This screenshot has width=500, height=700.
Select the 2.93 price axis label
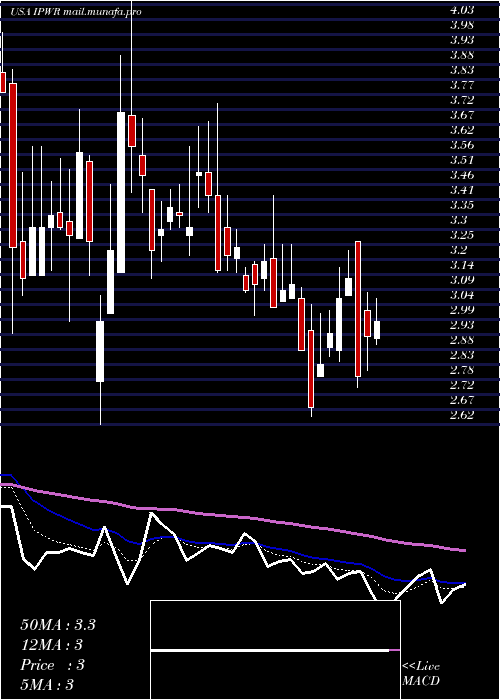click(462, 324)
